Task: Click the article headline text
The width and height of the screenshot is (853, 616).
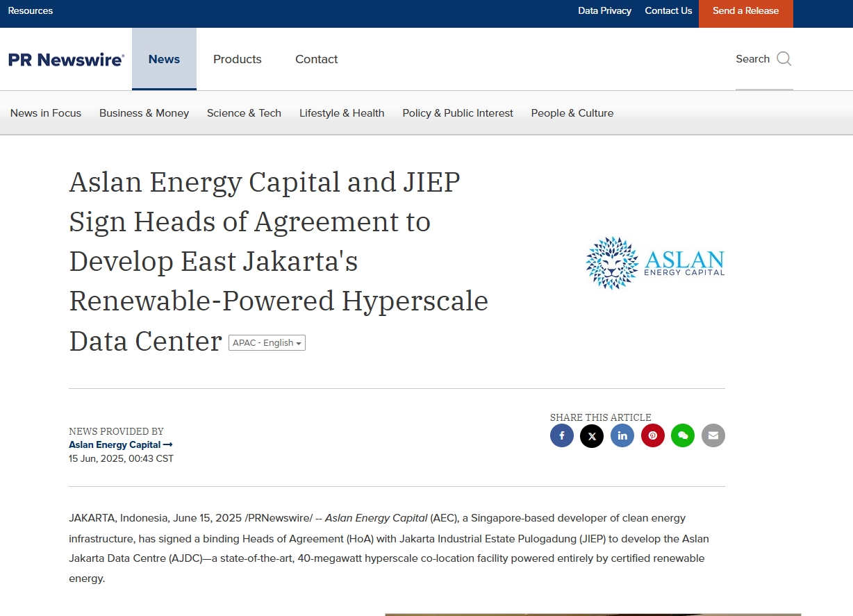Action: click(x=279, y=261)
